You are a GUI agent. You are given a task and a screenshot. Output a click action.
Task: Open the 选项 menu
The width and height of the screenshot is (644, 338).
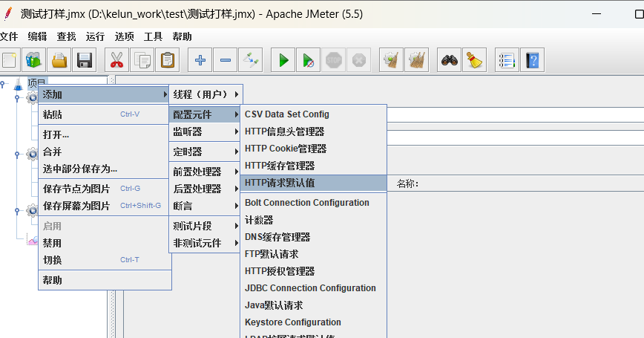pos(124,36)
